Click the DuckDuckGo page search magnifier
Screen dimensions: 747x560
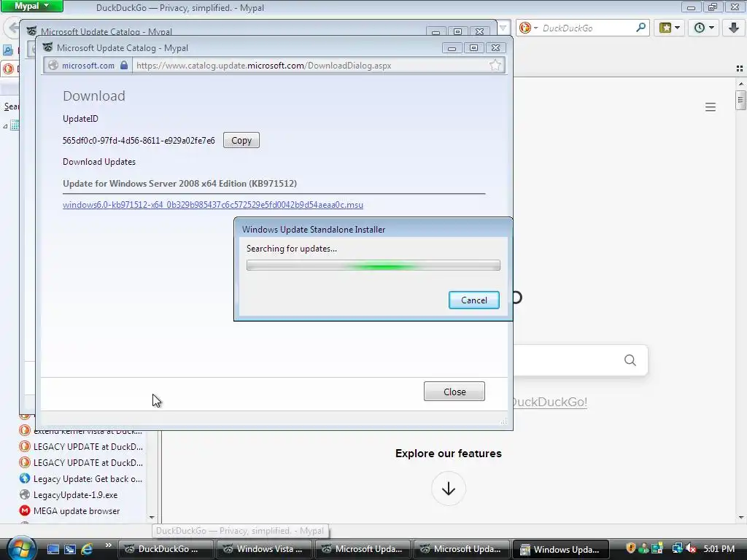(x=630, y=360)
